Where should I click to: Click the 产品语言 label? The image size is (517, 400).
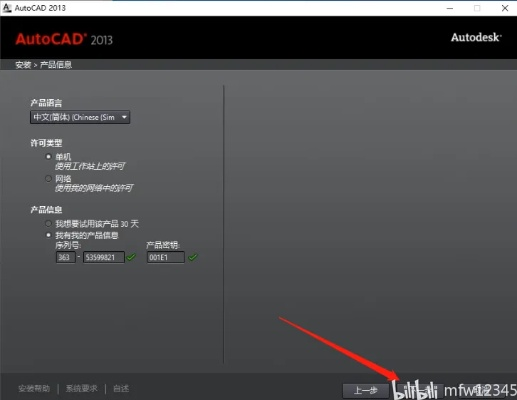[46, 103]
